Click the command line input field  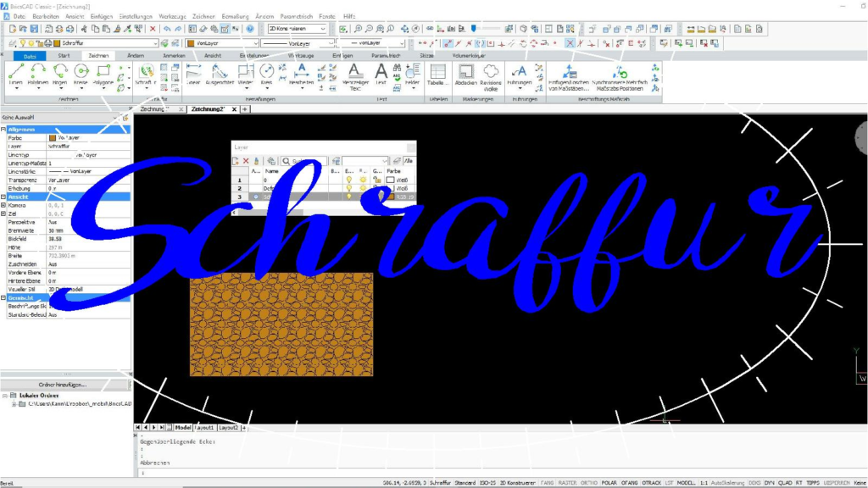(x=501, y=473)
